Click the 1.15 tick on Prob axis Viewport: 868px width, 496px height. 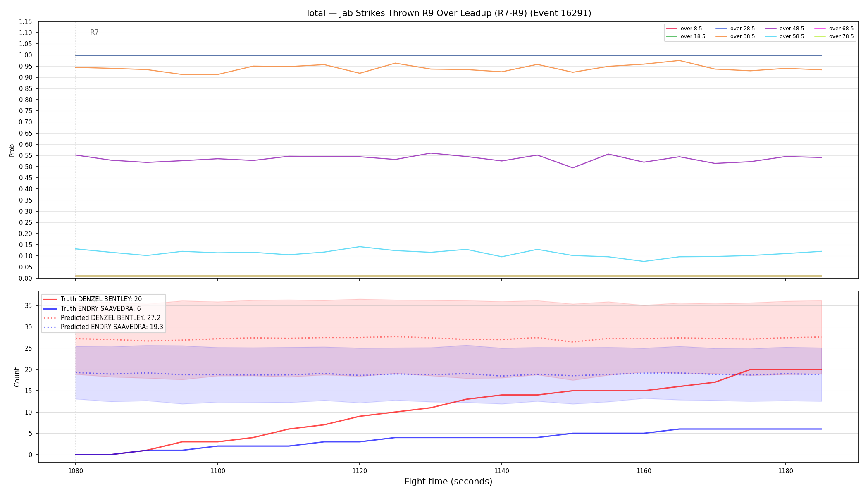(x=26, y=21)
